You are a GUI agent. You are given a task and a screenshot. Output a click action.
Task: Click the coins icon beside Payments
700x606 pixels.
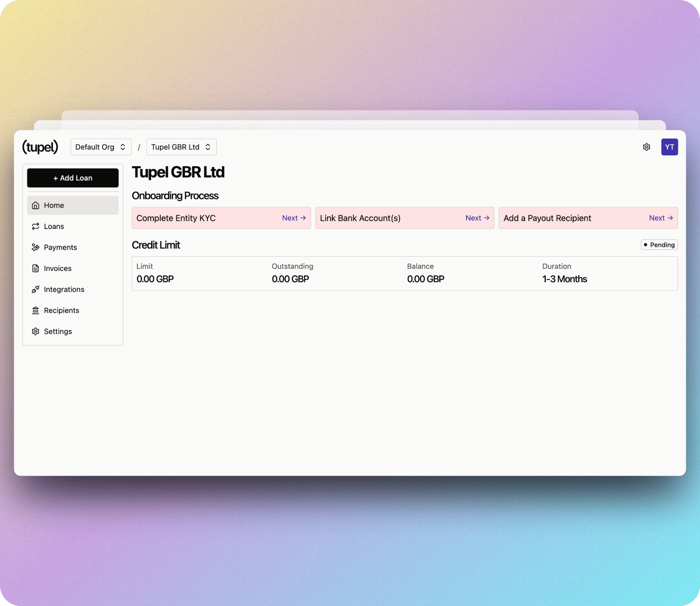36,248
